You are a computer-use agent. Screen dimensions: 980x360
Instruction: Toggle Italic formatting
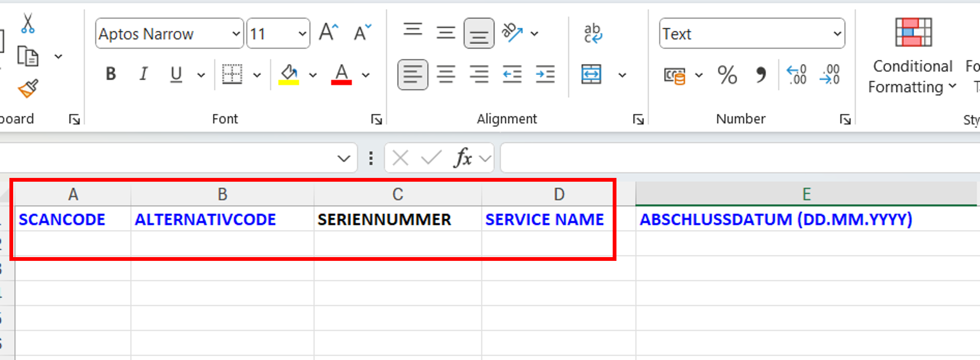(143, 74)
